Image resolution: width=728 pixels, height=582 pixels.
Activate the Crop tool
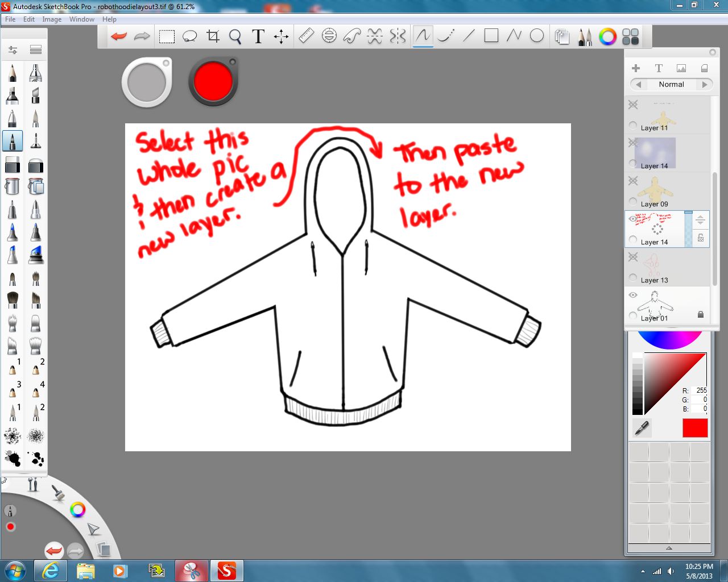coord(213,36)
